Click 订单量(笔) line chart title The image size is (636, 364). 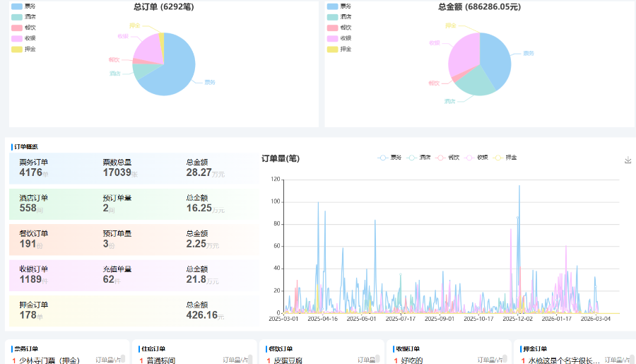(281, 158)
